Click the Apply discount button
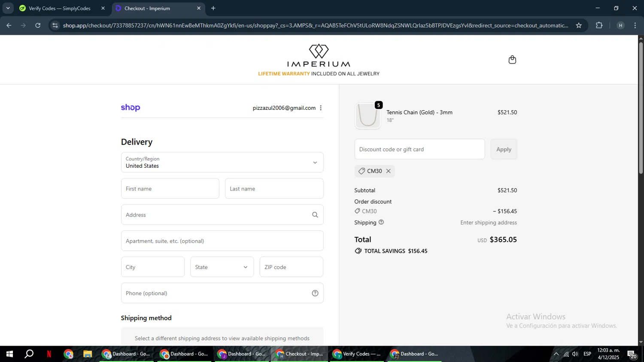 (504, 149)
